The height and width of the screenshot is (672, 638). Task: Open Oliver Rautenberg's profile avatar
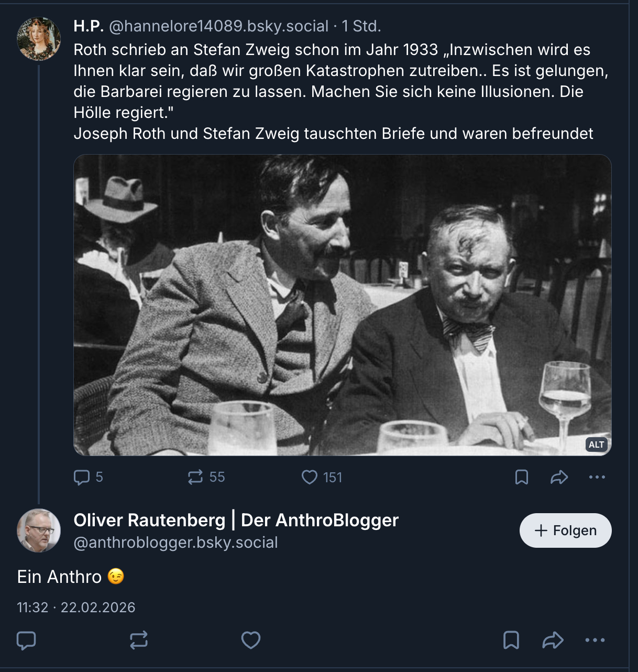tap(39, 530)
